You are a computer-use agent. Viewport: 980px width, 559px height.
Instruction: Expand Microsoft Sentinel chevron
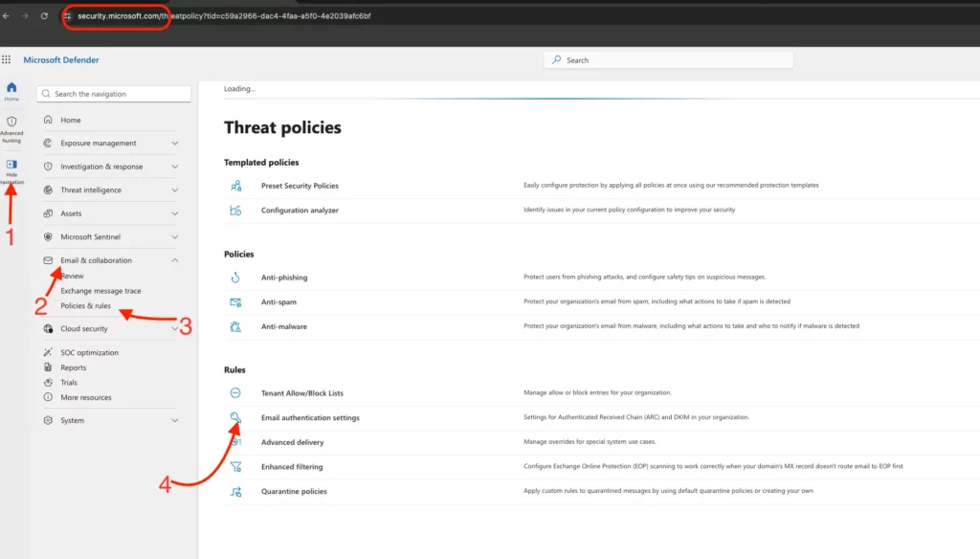175,237
